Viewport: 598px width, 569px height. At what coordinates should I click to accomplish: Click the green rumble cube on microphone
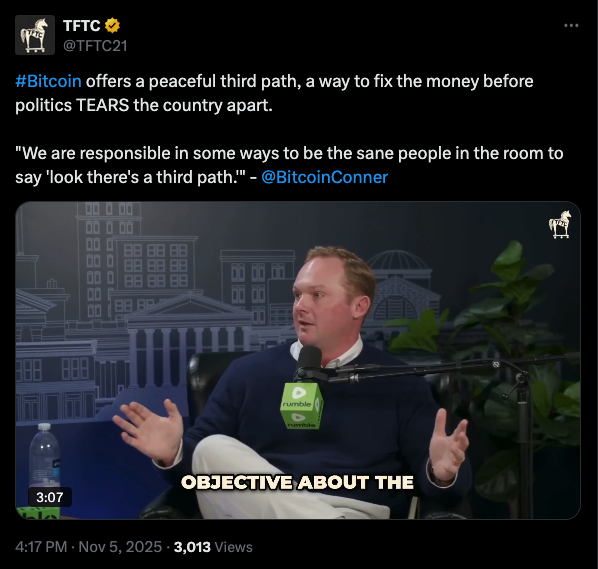(x=301, y=405)
